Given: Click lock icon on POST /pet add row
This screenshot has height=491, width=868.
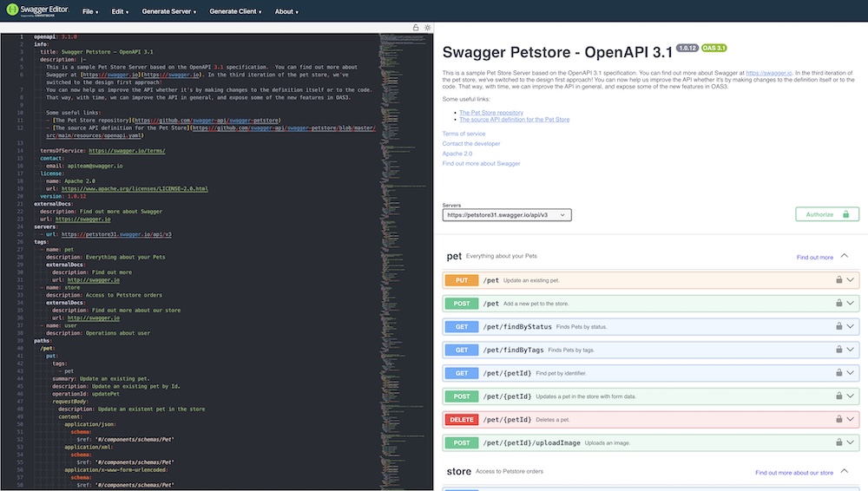Looking at the screenshot, I should pyautogui.click(x=839, y=304).
